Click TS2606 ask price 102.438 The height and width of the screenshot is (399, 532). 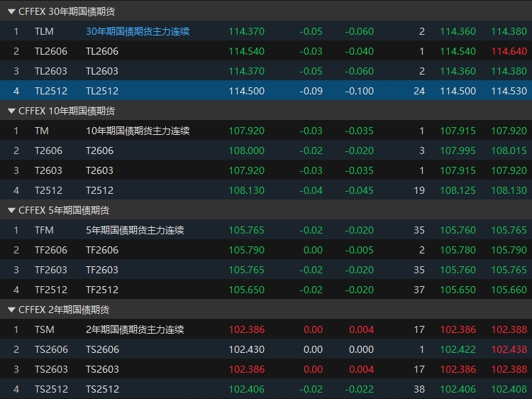point(509,349)
